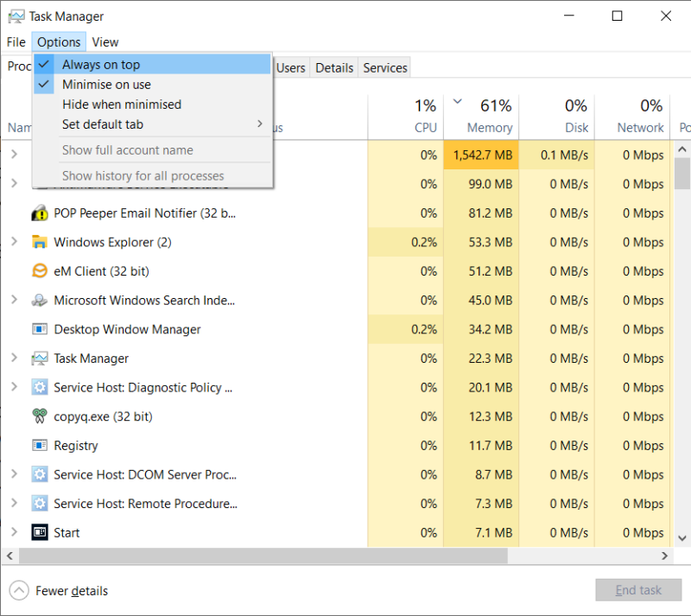Image resolution: width=691 pixels, height=616 pixels.
Task: Click the Service Host: DCOM Server gear icon
Action: pos(40,474)
